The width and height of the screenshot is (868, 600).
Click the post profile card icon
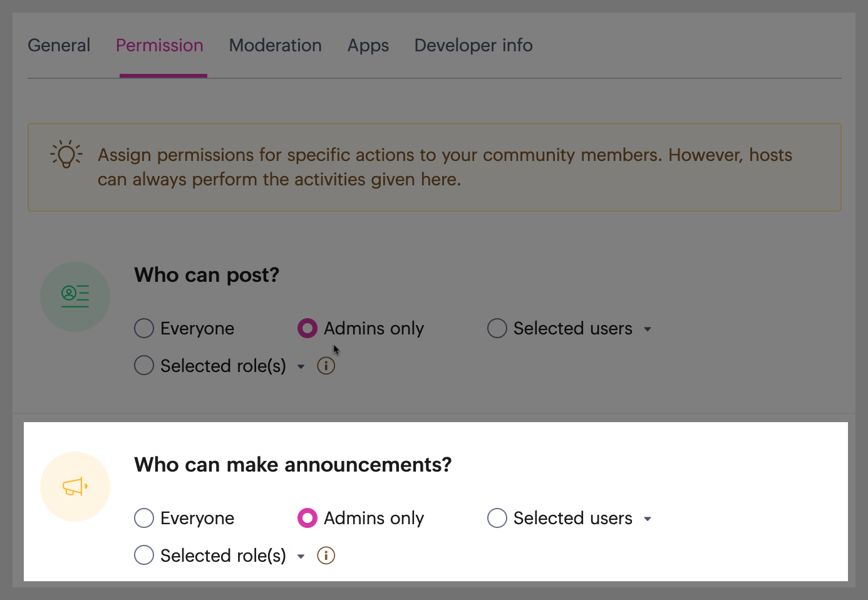[x=75, y=296]
